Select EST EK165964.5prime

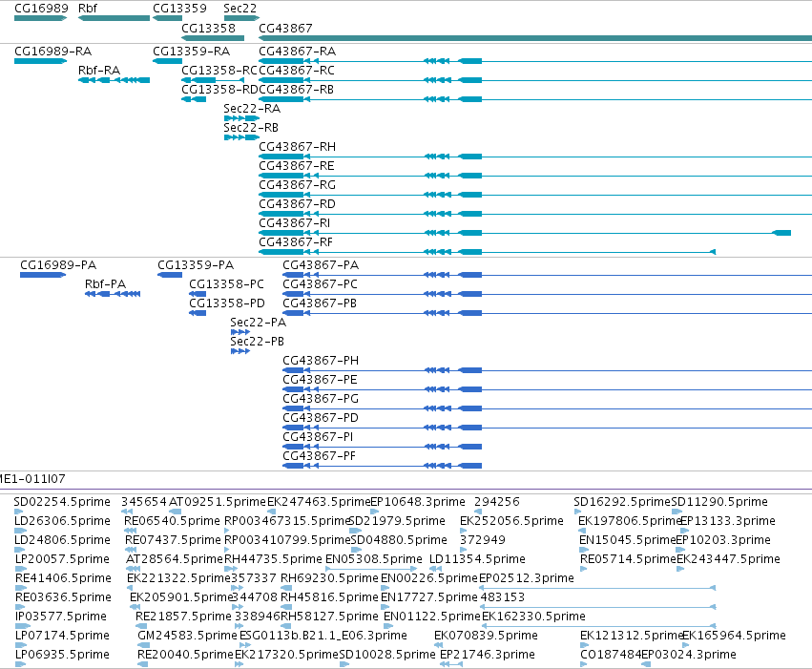(735, 636)
